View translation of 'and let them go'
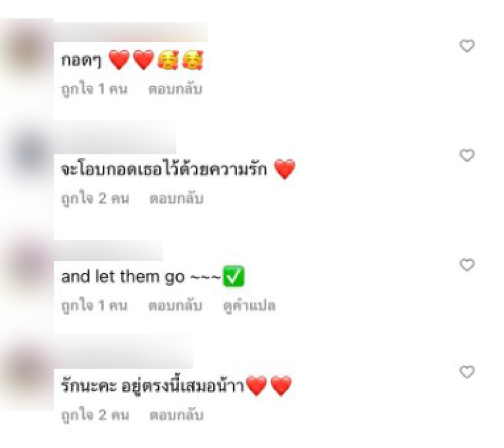Image resolution: width=504 pixels, height=448 pixels. coord(249,306)
